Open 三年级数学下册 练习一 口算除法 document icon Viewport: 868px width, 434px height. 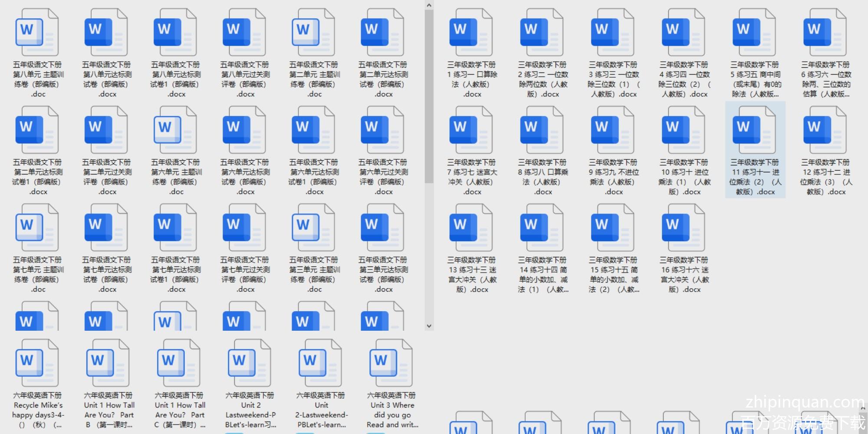point(471,33)
